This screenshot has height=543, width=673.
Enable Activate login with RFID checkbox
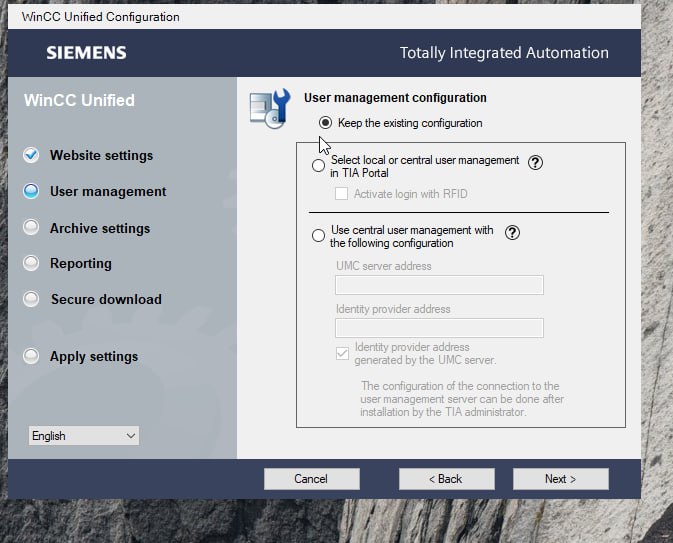pyautogui.click(x=342, y=194)
